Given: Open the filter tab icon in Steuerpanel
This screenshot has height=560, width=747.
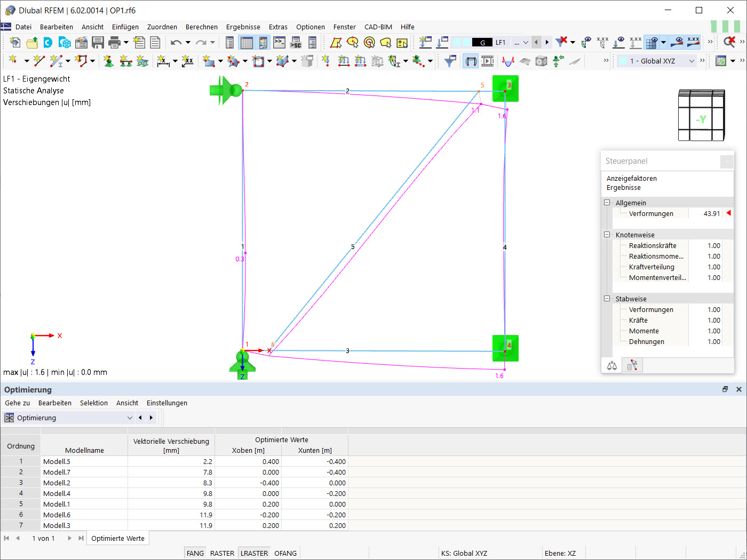Looking at the screenshot, I should pyautogui.click(x=632, y=365).
